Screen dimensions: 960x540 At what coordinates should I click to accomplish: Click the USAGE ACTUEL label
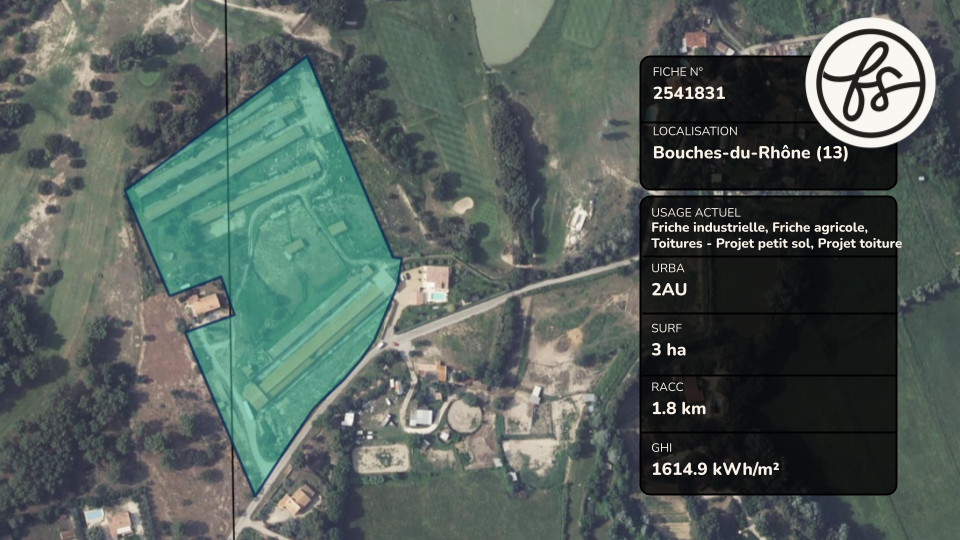click(x=696, y=212)
